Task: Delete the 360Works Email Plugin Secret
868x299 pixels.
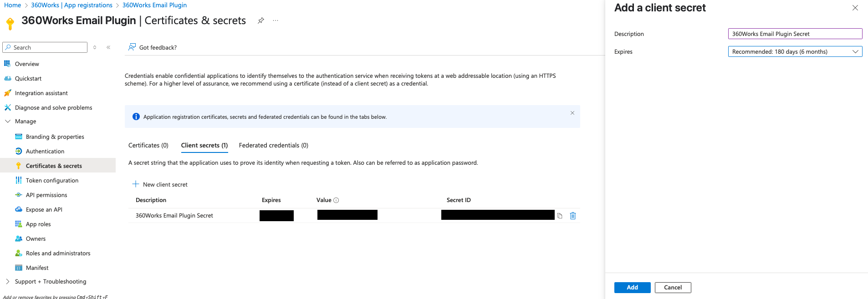Action: click(x=573, y=216)
